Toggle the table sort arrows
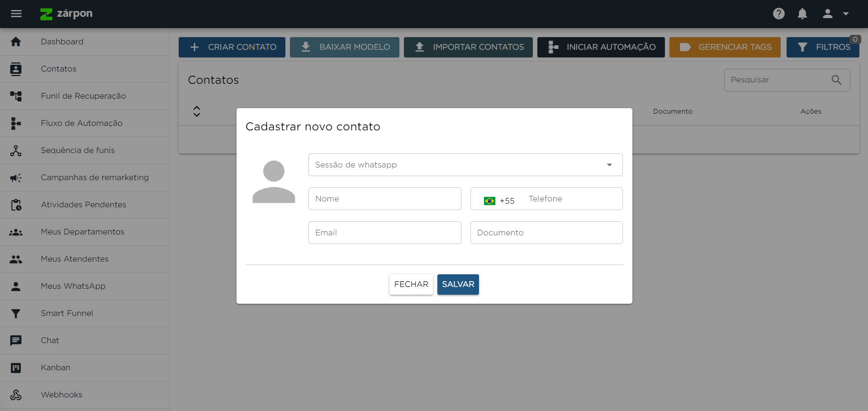The height and width of the screenshot is (411, 868). pyautogui.click(x=197, y=111)
